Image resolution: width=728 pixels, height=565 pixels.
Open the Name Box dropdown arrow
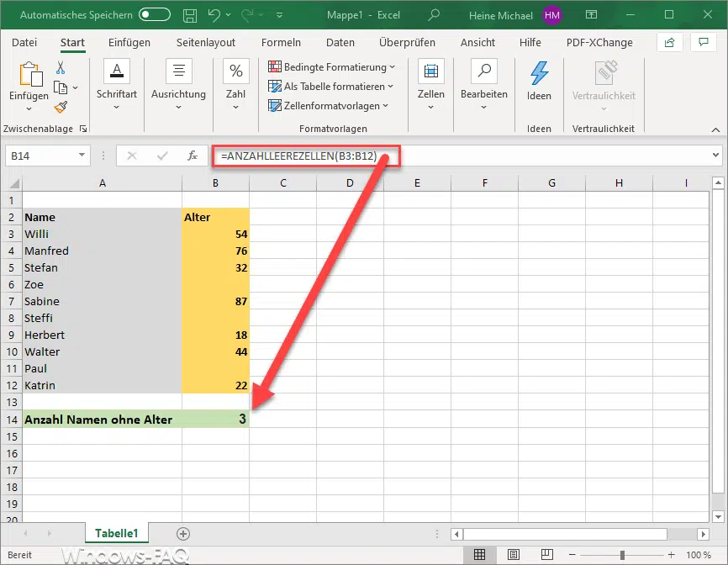click(x=82, y=156)
